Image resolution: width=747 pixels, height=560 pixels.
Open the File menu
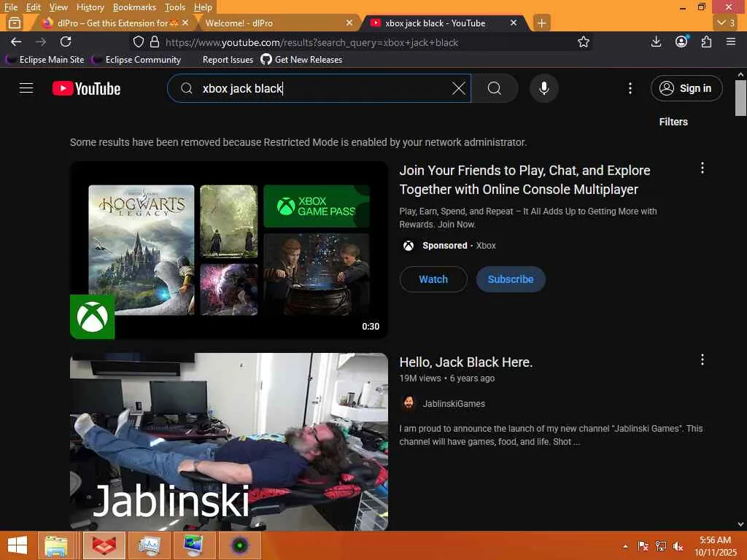(10, 7)
